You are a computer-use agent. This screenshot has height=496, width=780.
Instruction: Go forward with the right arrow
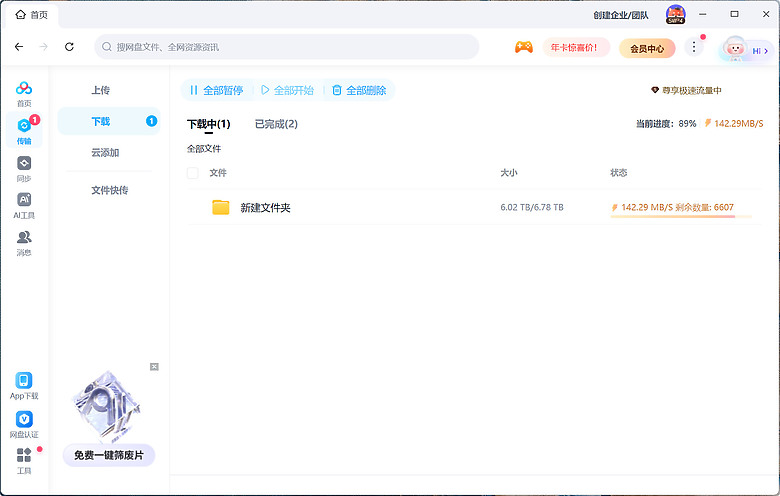pyautogui.click(x=44, y=47)
